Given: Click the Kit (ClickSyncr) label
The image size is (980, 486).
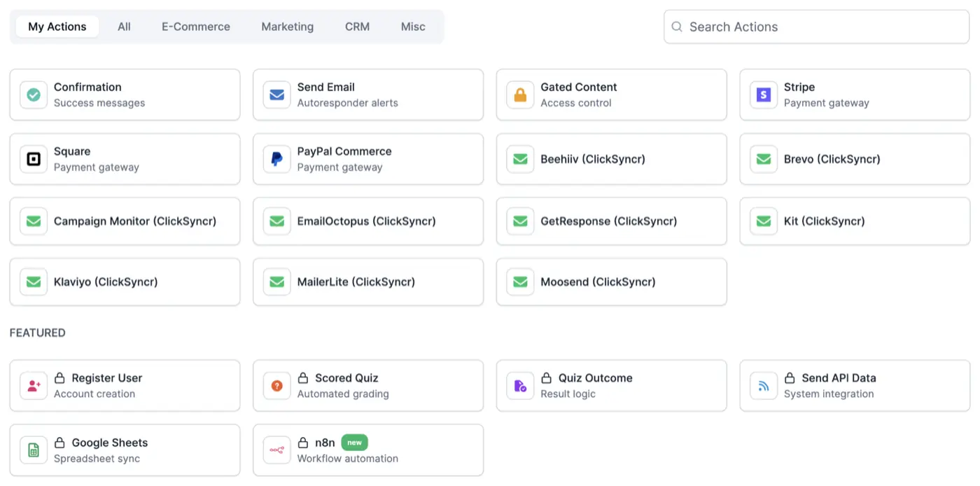Looking at the screenshot, I should coord(825,221).
